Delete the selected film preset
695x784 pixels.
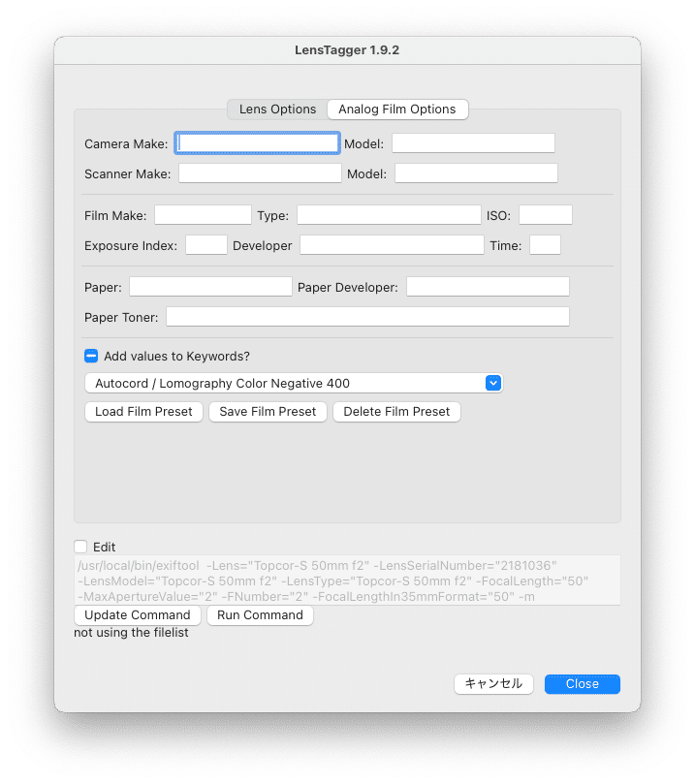tap(397, 411)
